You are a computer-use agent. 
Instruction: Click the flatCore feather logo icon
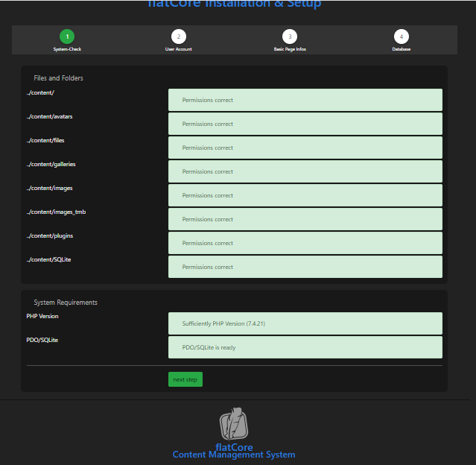tap(234, 424)
